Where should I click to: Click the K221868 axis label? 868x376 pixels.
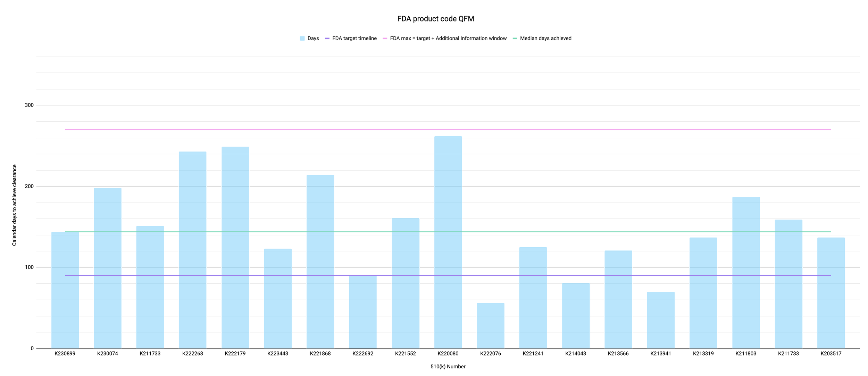coord(320,354)
